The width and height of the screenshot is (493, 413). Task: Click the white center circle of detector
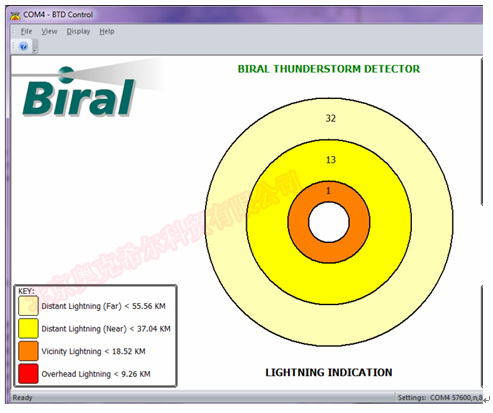click(329, 222)
